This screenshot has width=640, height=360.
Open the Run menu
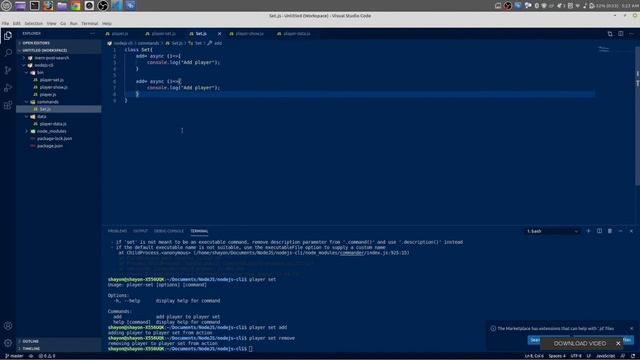73,24
